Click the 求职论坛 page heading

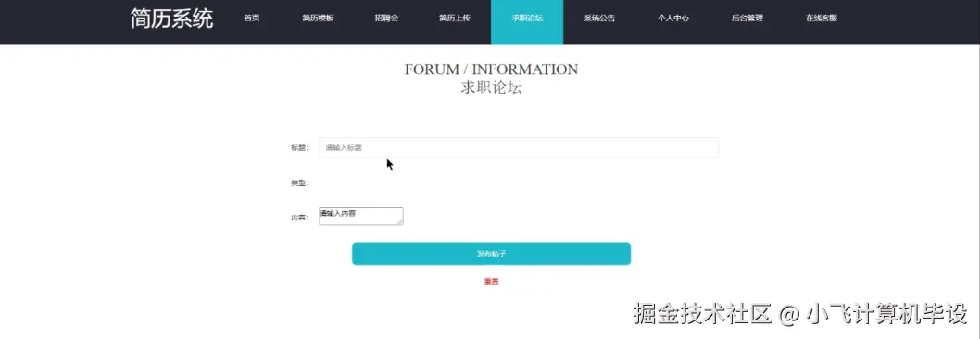pos(491,88)
